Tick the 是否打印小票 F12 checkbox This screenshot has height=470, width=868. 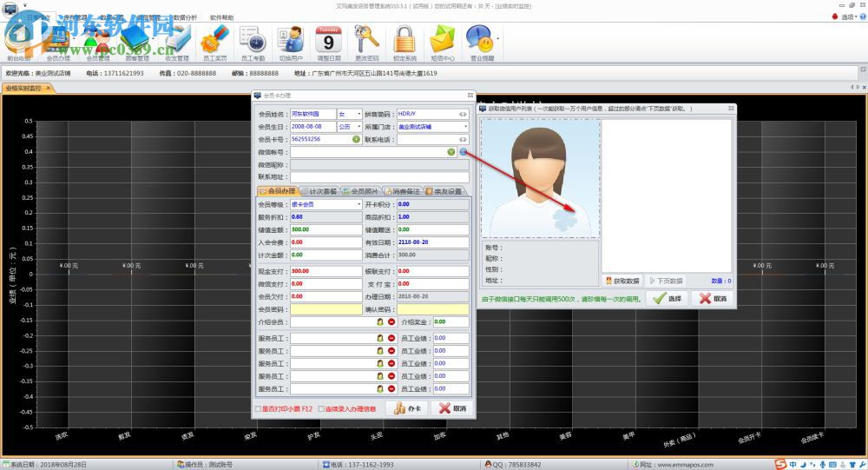click(x=258, y=408)
